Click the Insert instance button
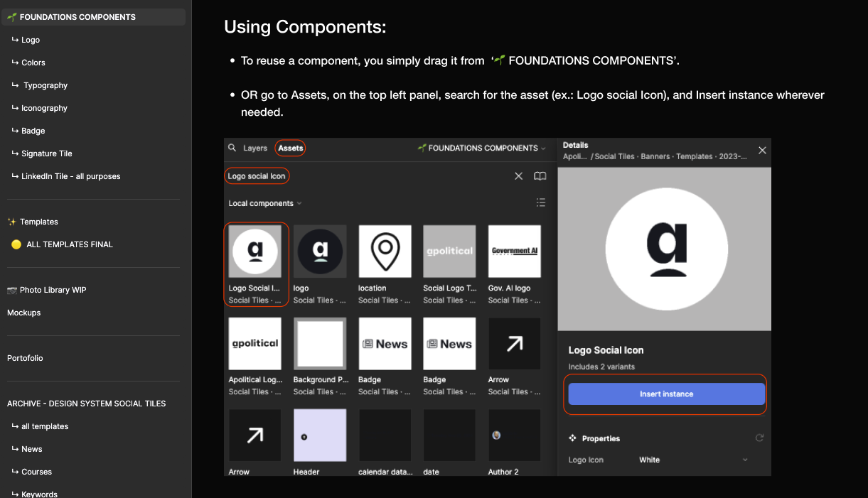This screenshot has height=498, width=868. [666, 394]
